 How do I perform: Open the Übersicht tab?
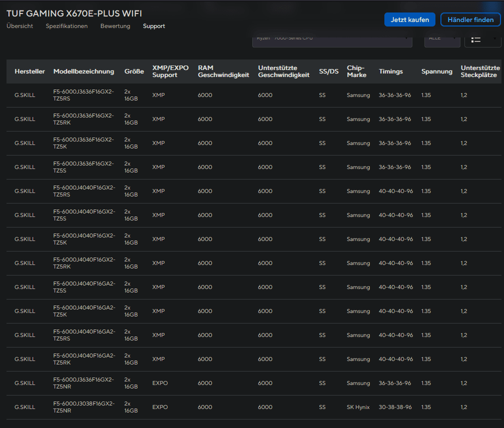coord(20,26)
